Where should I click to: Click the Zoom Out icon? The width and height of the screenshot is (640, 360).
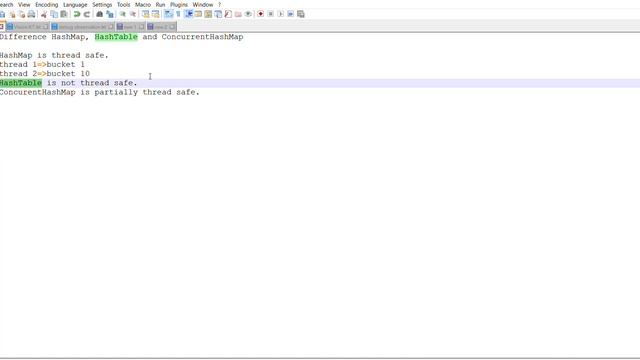(x=133, y=14)
